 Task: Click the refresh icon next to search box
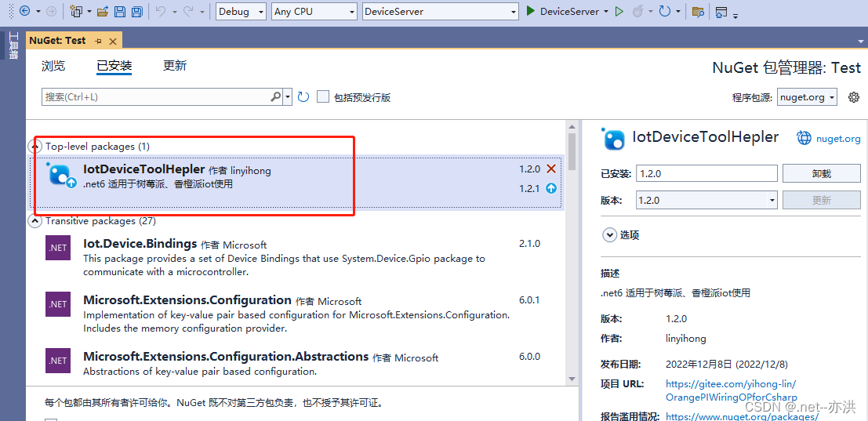click(303, 96)
